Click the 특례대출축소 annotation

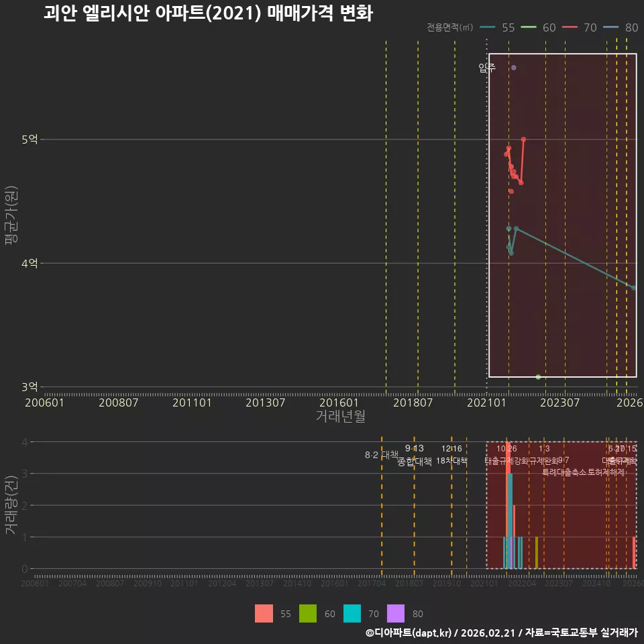[564, 472]
